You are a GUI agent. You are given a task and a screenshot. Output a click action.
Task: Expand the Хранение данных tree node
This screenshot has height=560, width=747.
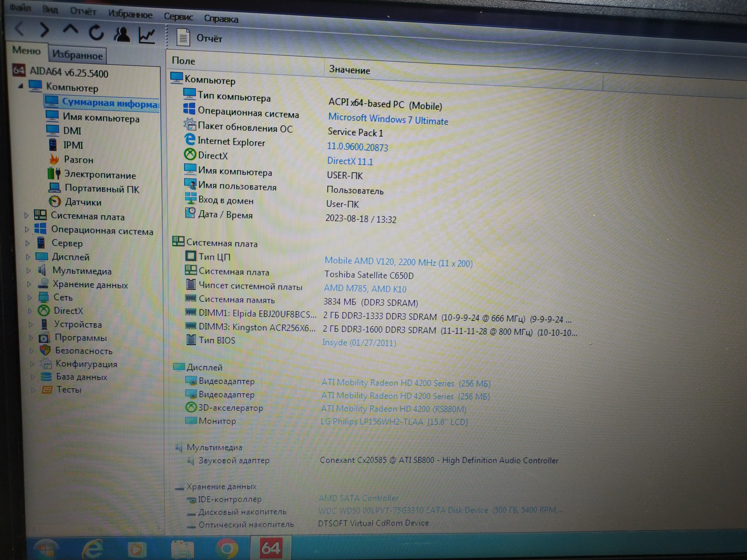pos(29,284)
